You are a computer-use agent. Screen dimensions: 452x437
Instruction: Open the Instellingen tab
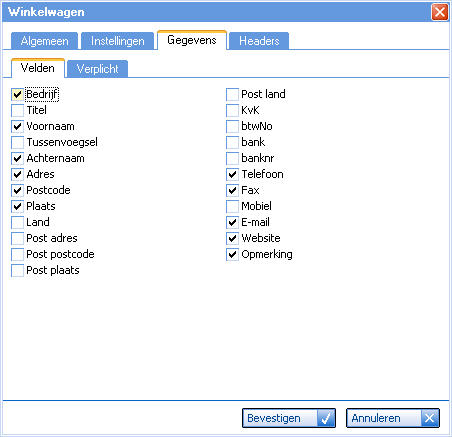[117, 41]
